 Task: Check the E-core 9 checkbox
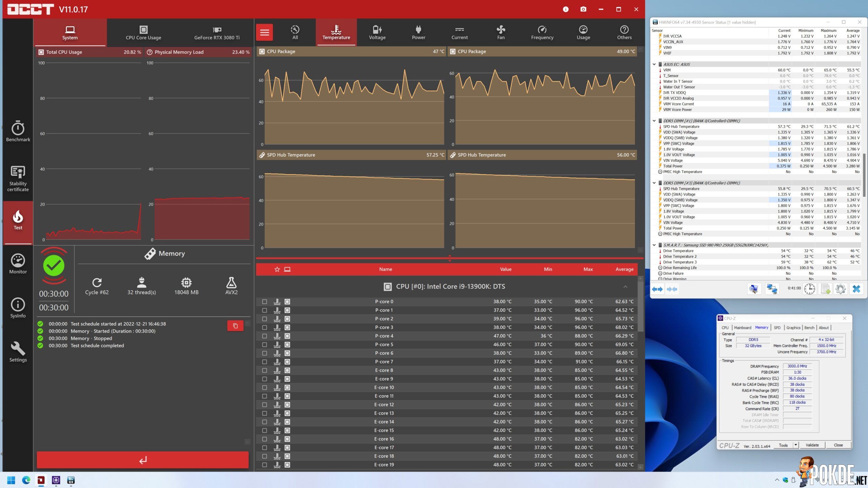coord(264,379)
